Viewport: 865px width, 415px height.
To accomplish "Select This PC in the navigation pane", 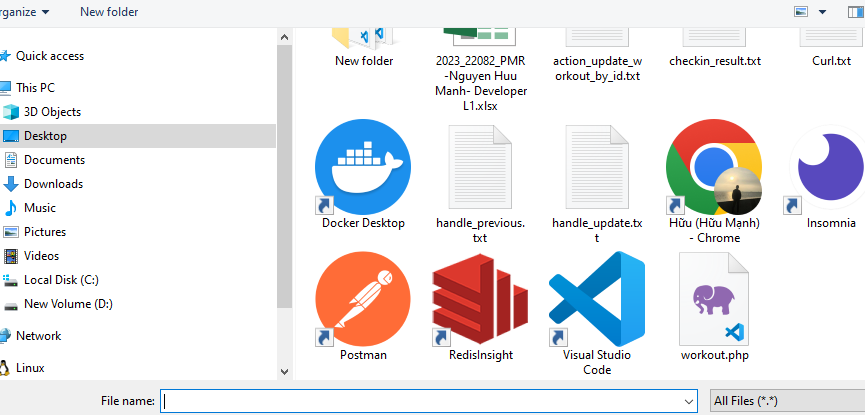I will [35, 88].
